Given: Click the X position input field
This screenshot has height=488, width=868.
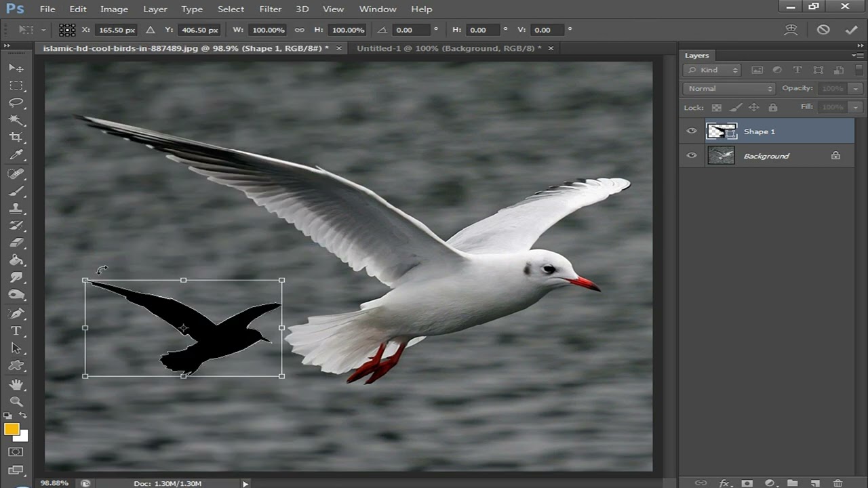Looking at the screenshot, I should (x=117, y=30).
